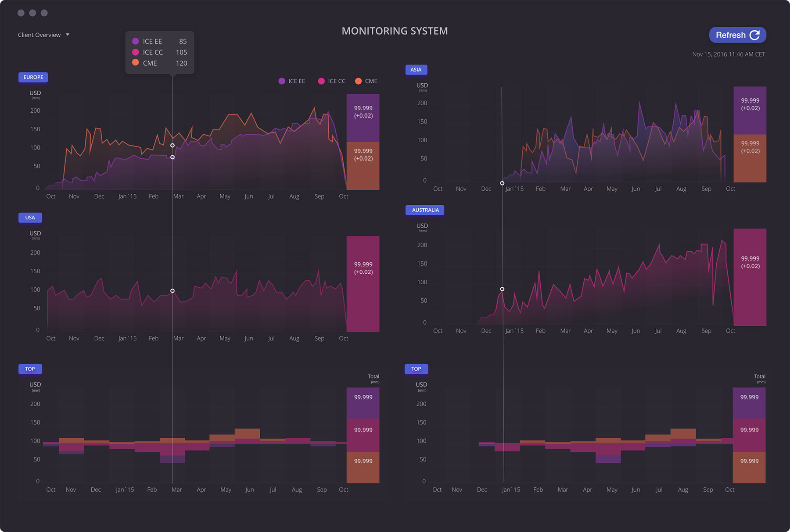
Task: Click the pink ICE CC tooltip dot
Action: (x=136, y=52)
